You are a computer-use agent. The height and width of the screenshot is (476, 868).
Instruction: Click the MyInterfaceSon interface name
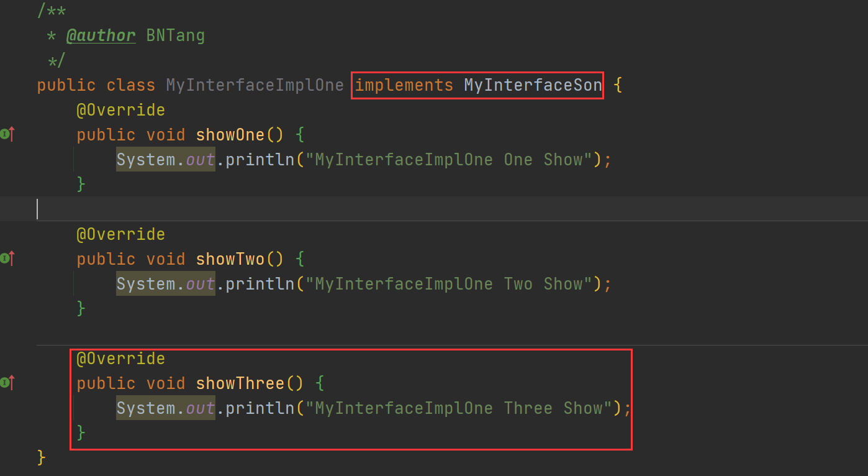pyautogui.click(x=533, y=85)
